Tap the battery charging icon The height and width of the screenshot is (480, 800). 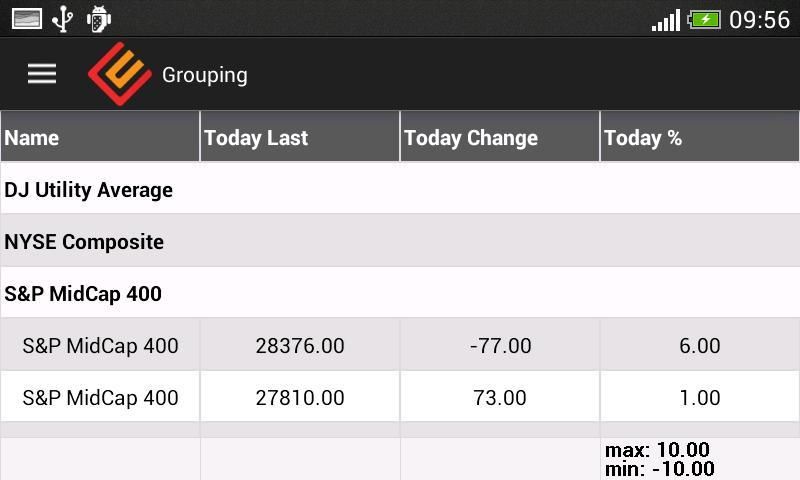704,19
